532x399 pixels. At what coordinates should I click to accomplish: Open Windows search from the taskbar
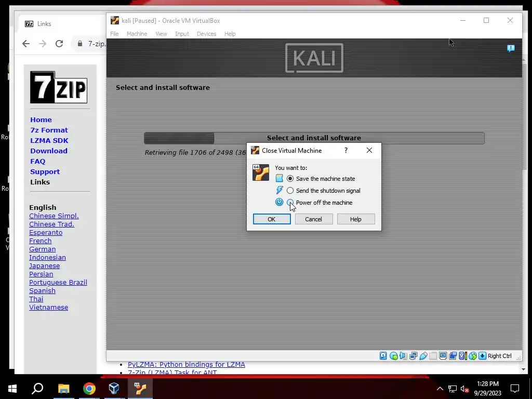pos(37,389)
